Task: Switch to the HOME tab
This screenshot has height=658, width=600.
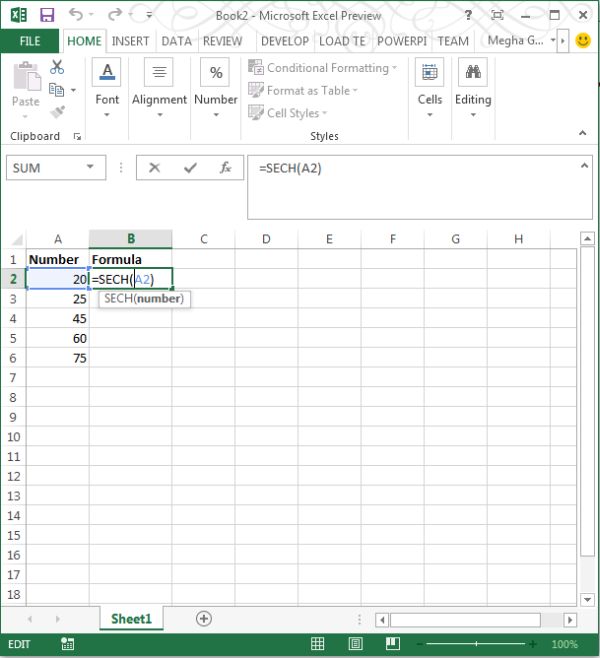Action: [x=84, y=41]
